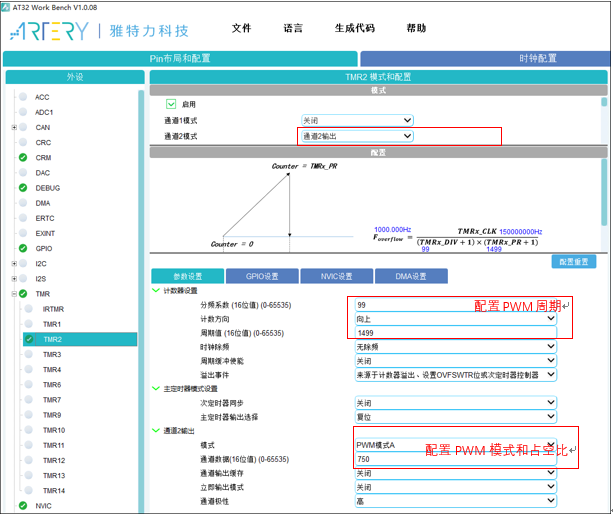Open the 文件 menu
Viewport: 613px width, 517px height.
pyautogui.click(x=241, y=28)
